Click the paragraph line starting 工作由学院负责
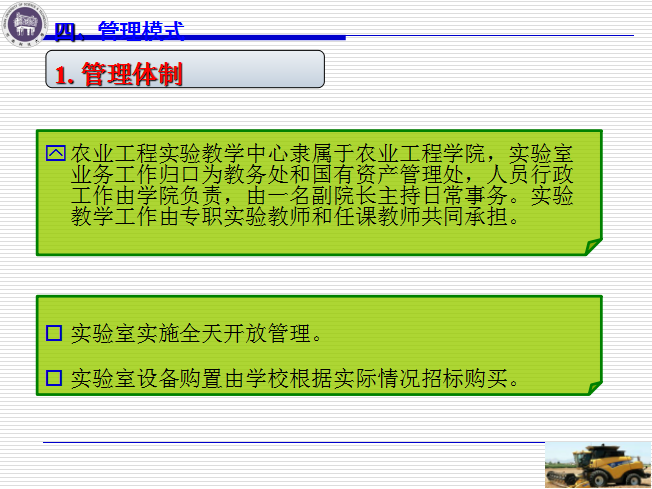The image size is (652, 489). click(x=320, y=195)
